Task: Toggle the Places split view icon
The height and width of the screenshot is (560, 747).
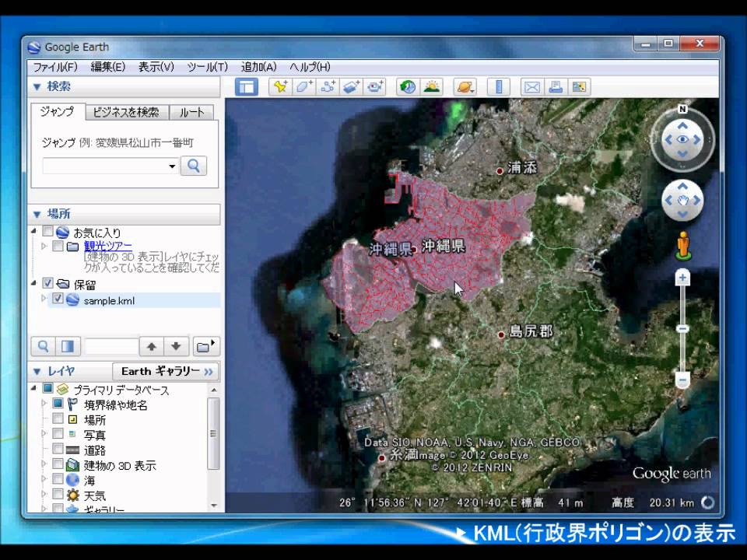Action: click(68, 347)
